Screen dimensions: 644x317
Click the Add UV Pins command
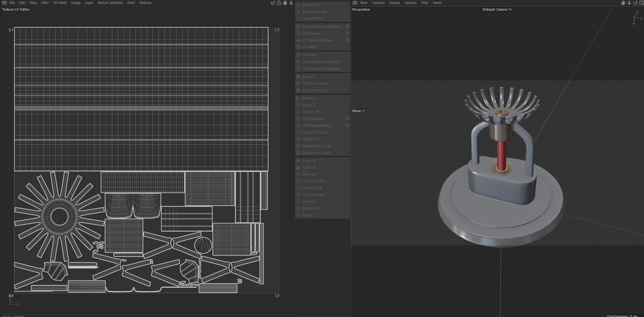click(323, 5)
